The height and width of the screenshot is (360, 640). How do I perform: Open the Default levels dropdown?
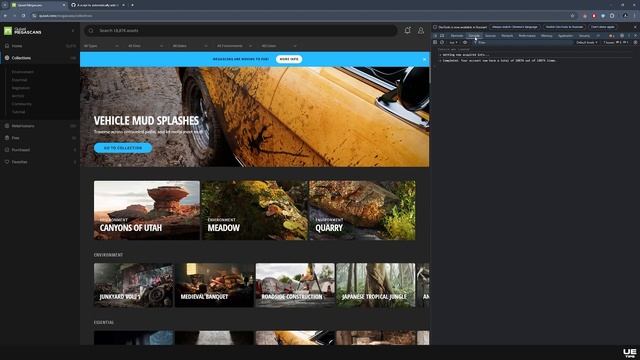point(587,42)
